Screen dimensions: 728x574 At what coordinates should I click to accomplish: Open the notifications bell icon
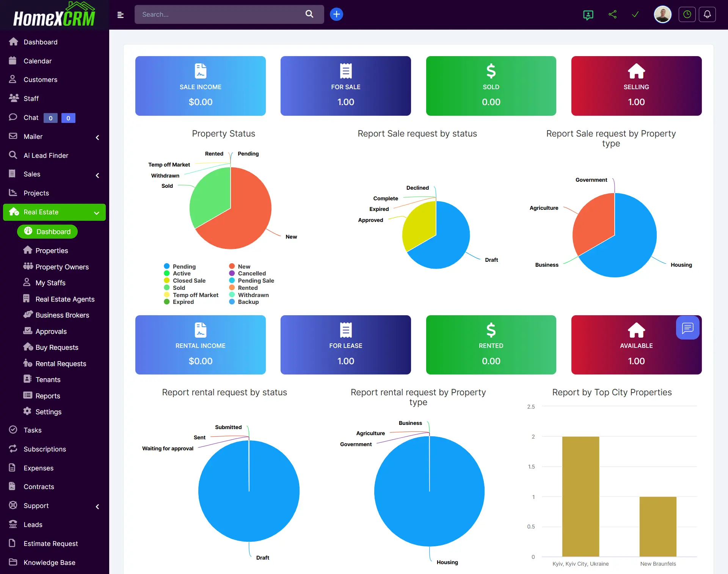(x=707, y=14)
